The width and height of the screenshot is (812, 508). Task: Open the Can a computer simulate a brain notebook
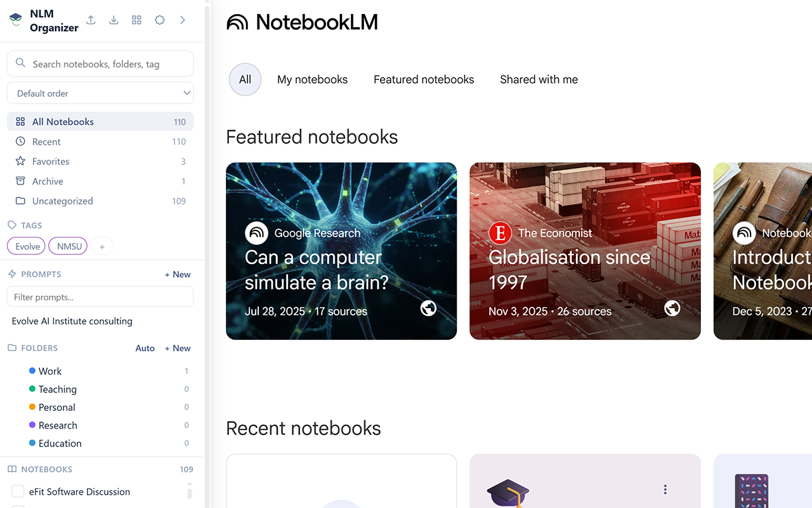341,251
